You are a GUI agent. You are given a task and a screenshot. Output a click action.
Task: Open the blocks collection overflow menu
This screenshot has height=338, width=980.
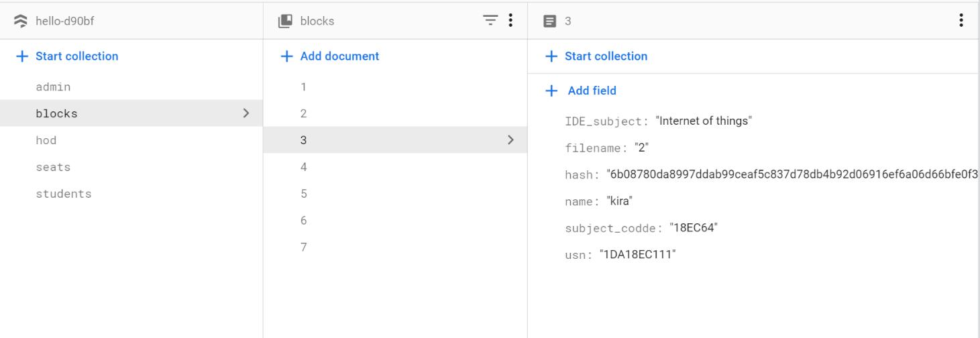[510, 21]
